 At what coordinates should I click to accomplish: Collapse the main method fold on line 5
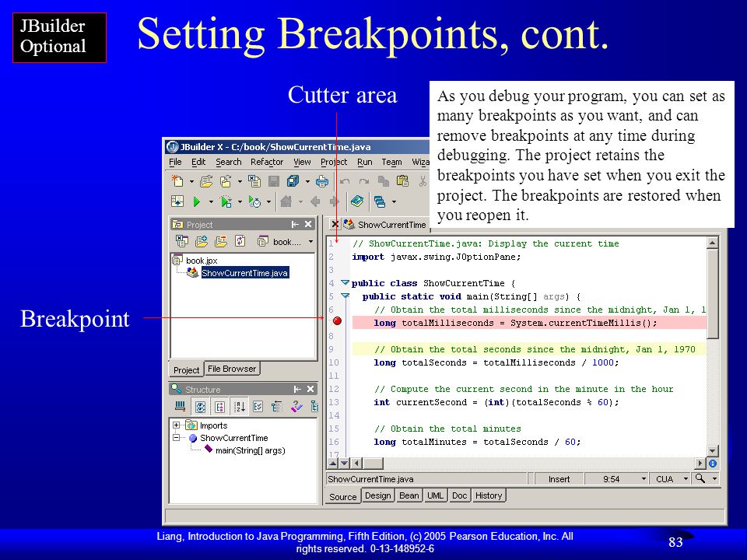click(345, 296)
